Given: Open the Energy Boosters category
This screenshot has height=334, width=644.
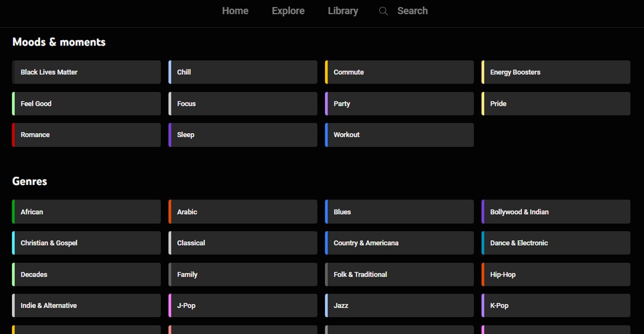Looking at the screenshot, I should point(555,72).
